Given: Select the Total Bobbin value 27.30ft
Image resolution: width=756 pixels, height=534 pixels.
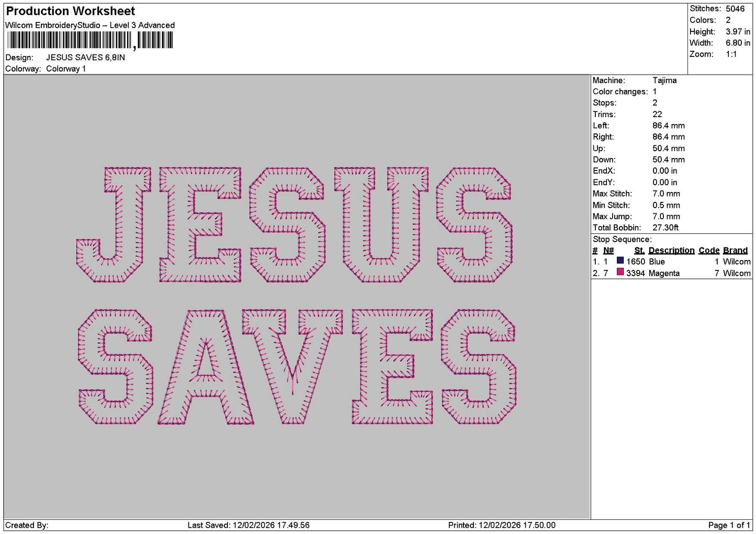Looking at the screenshot, I should [x=665, y=228].
